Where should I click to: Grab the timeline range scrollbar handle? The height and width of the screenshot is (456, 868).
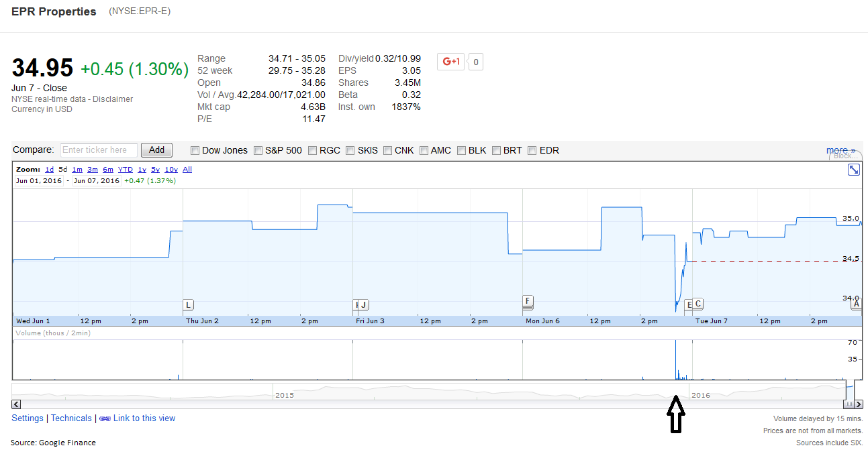tap(849, 404)
